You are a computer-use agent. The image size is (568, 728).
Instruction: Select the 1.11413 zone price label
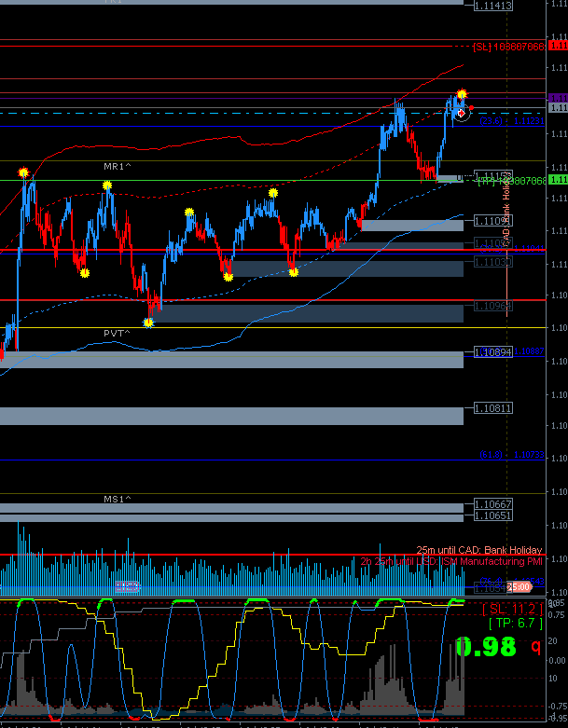[493, 6]
